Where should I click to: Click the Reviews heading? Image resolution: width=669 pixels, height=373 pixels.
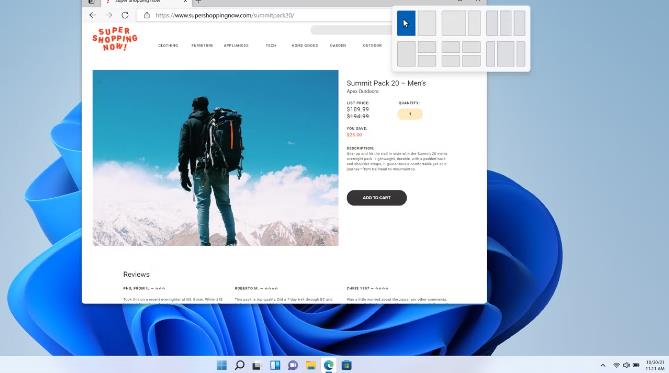click(x=136, y=274)
